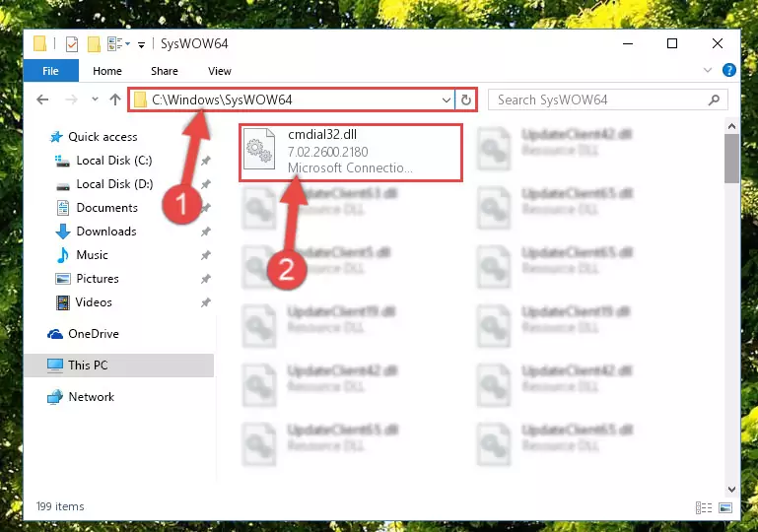Image resolution: width=758 pixels, height=532 pixels.
Task: Open Documents in the sidebar
Action: [x=106, y=208]
